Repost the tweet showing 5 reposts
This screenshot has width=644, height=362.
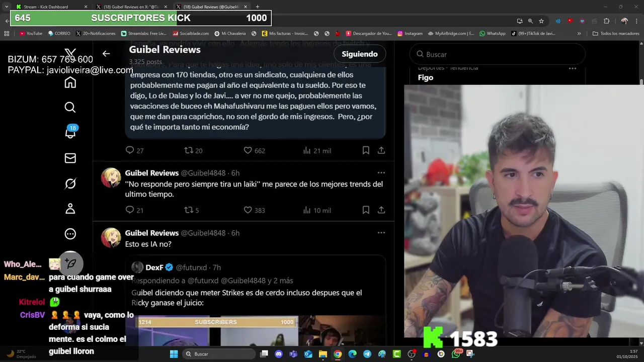[x=192, y=210]
